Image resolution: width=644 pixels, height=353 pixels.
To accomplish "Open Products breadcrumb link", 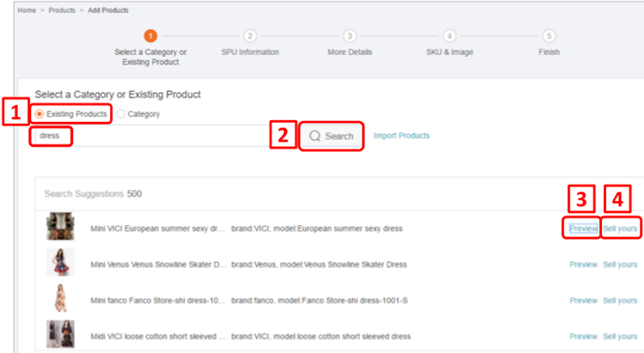I will click(62, 9).
